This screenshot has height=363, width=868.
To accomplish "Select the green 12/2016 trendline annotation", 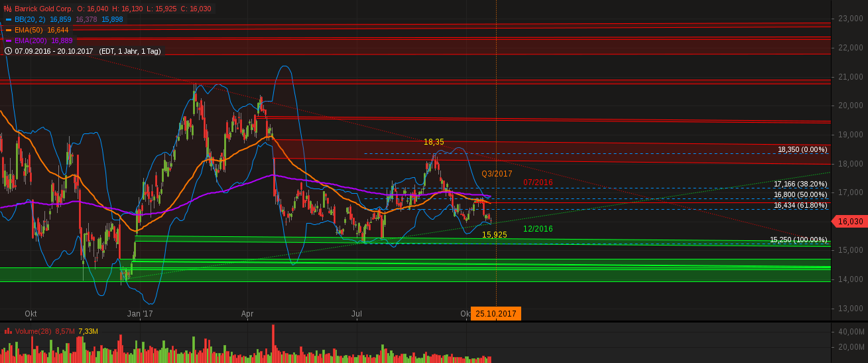I will click(538, 229).
